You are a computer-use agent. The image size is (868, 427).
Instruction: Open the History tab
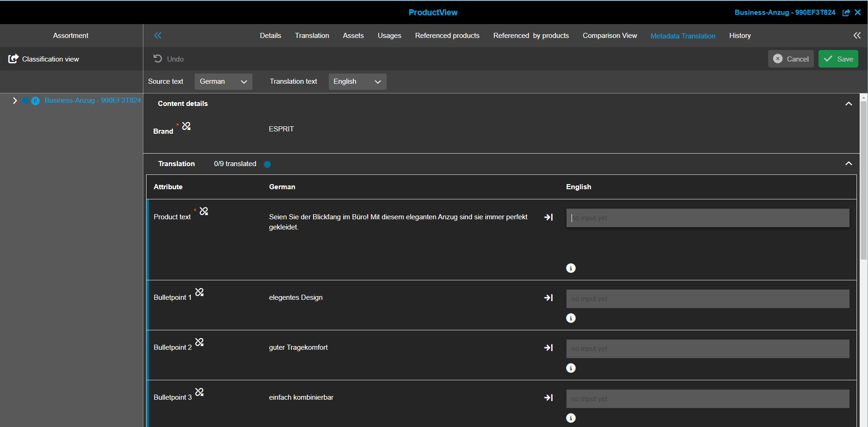tap(739, 36)
